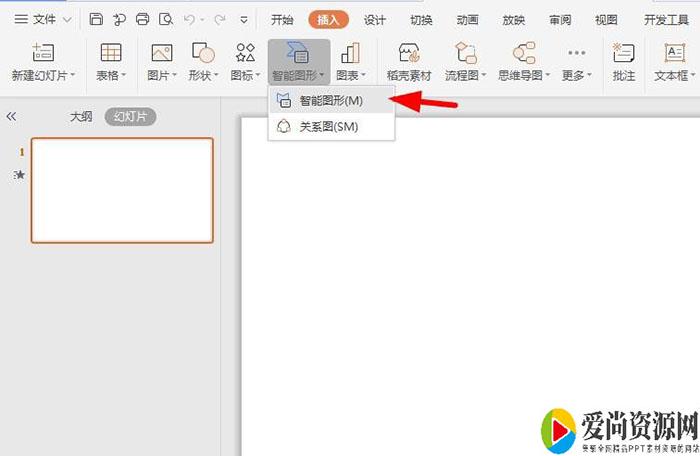Open the 动画 tab
This screenshot has height=456, width=700.
point(467,20)
